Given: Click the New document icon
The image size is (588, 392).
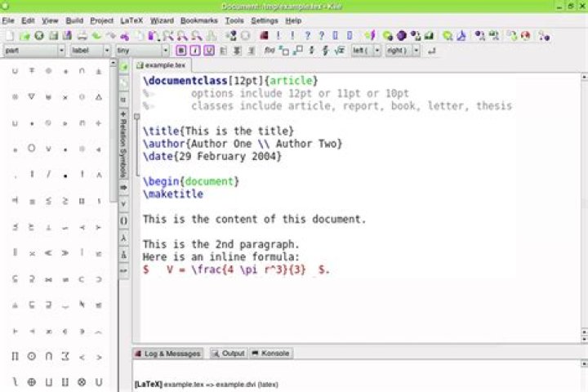Looking at the screenshot, I should coord(10,36).
